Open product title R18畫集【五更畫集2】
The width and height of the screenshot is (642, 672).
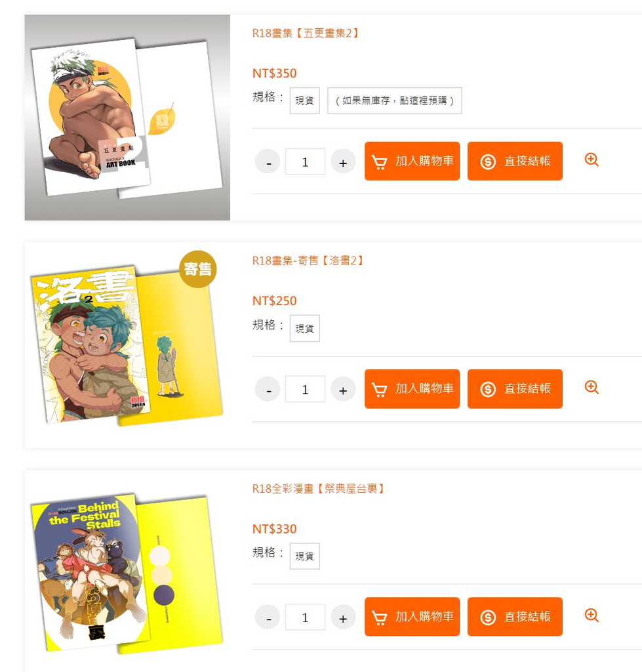pos(305,33)
